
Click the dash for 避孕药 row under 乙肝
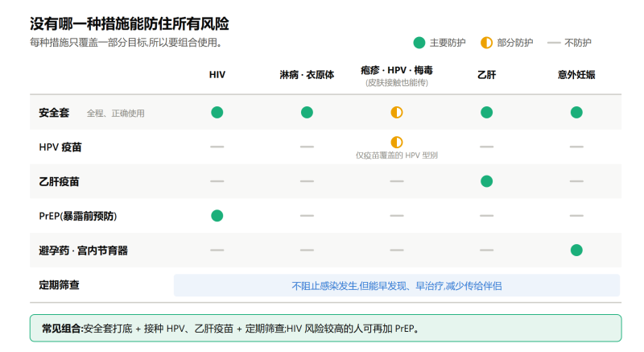[x=487, y=251]
